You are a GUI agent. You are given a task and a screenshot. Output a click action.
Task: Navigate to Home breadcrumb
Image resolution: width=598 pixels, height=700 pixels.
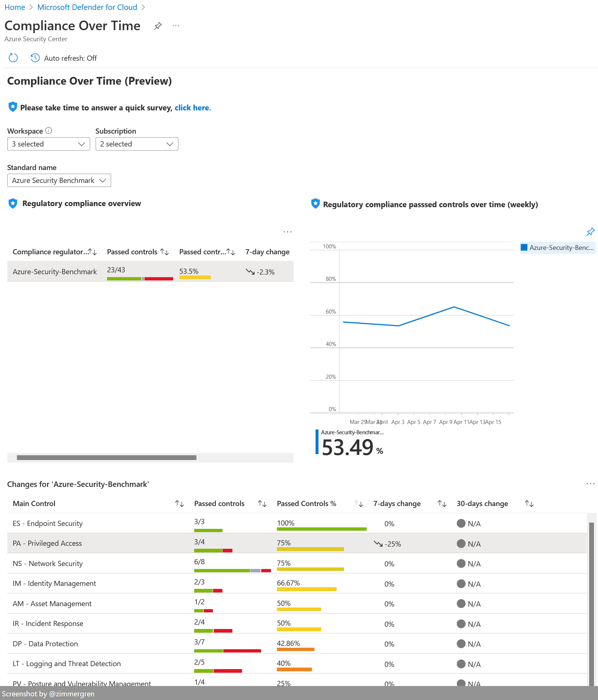[x=15, y=7]
